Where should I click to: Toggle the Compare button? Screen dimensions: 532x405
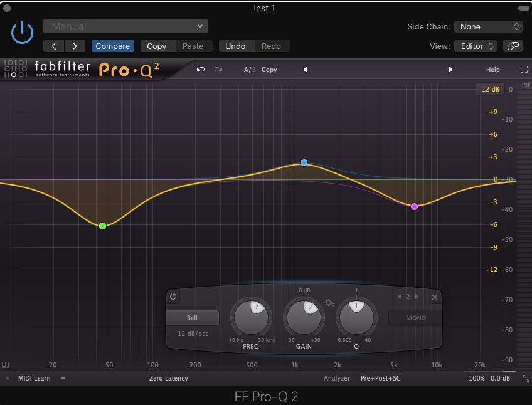pos(113,46)
